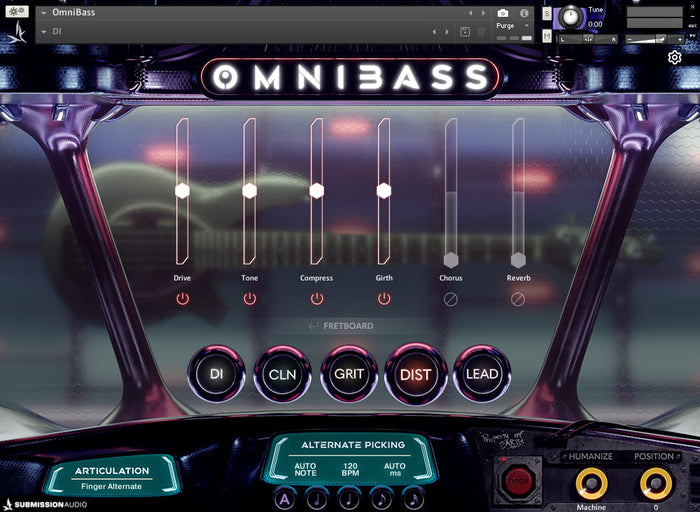Save the DI preset with disk icon
The width and height of the screenshot is (700, 512).
tap(465, 32)
